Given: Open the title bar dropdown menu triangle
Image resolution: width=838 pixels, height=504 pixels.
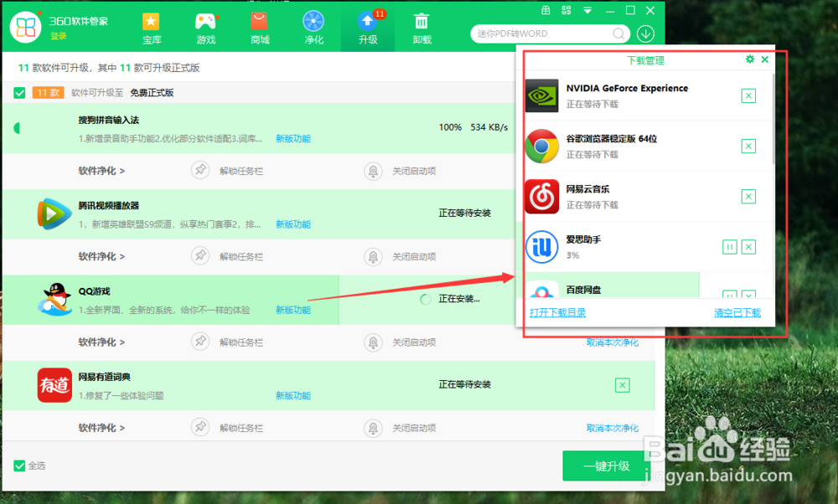Looking at the screenshot, I should [587, 10].
